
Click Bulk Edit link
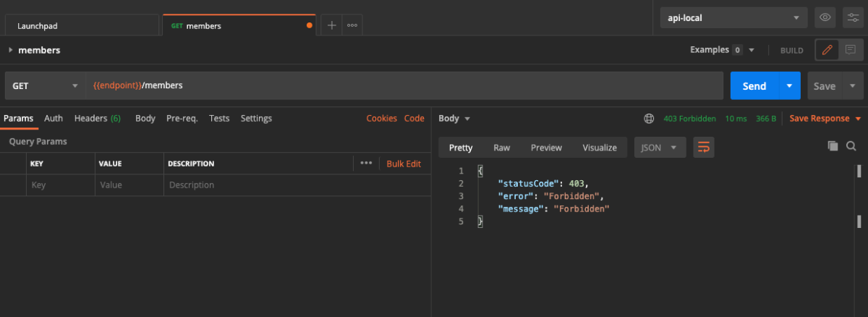click(404, 164)
